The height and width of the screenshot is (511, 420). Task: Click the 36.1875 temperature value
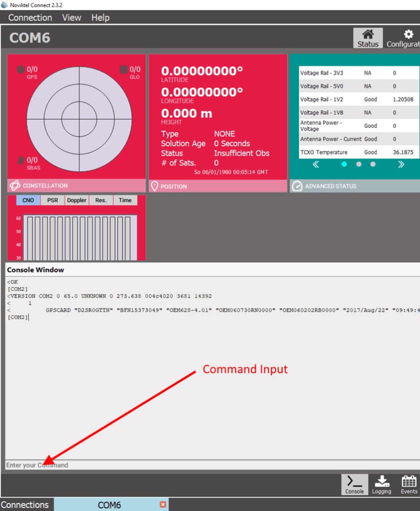tap(403, 152)
